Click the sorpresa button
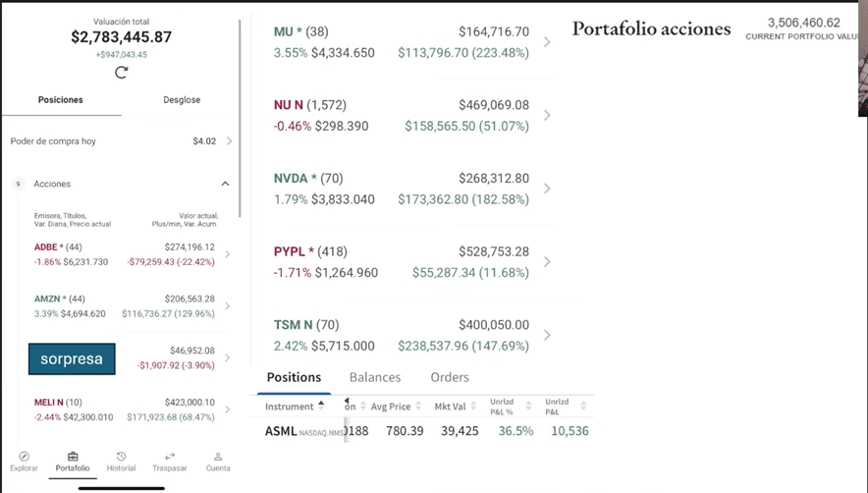 tap(72, 359)
